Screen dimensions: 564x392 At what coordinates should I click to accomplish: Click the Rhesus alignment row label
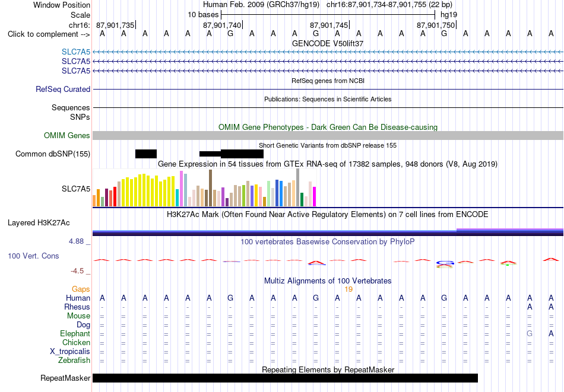pos(77,307)
